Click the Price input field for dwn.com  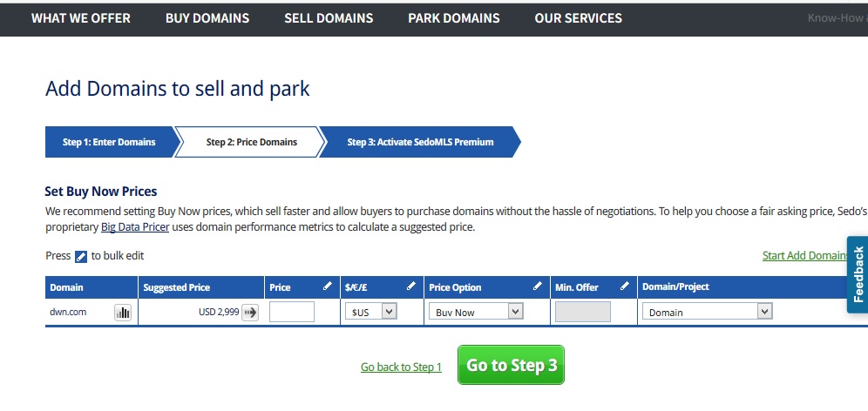[x=291, y=312]
